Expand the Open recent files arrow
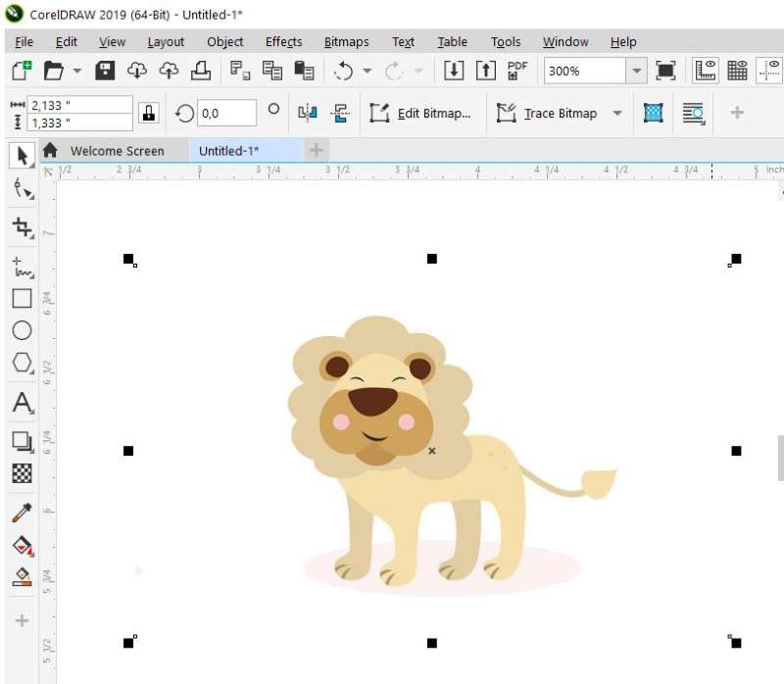 pyautogui.click(x=77, y=71)
